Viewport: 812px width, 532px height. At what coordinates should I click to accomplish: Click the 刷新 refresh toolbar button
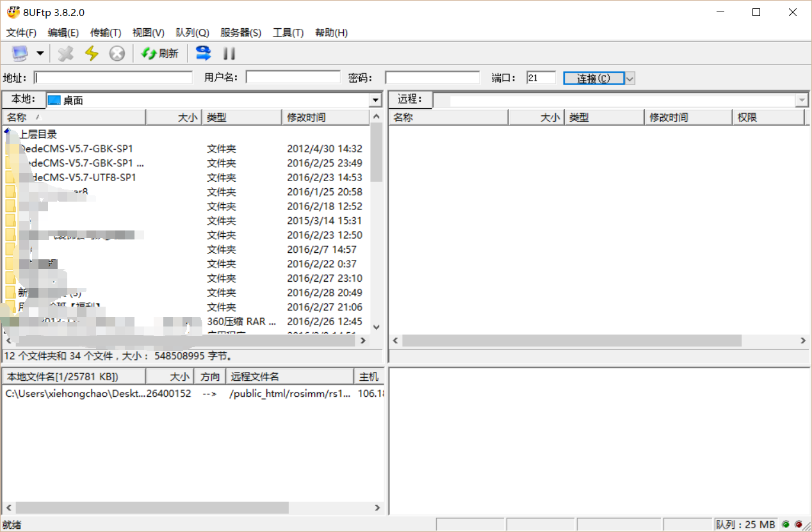tap(160, 53)
